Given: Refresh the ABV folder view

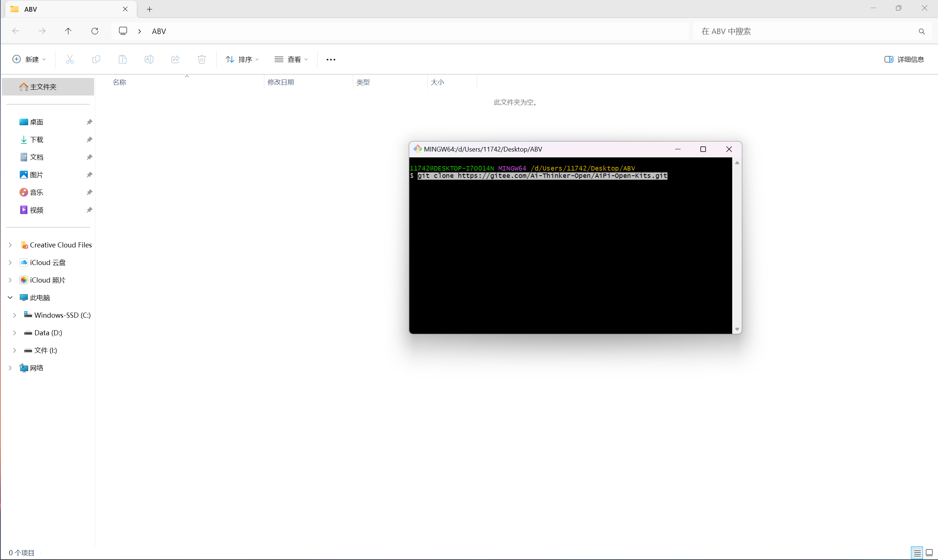Looking at the screenshot, I should click(95, 31).
